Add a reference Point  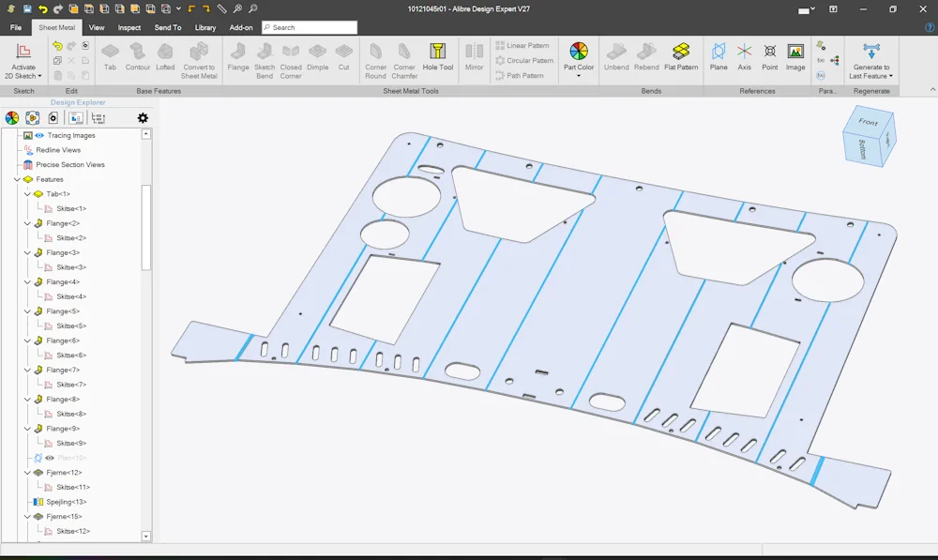pyautogui.click(x=770, y=57)
